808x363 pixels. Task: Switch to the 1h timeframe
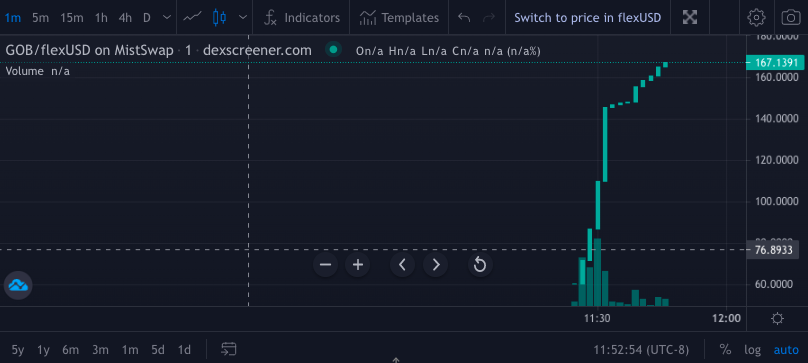pyautogui.click(x=101, y=18)
